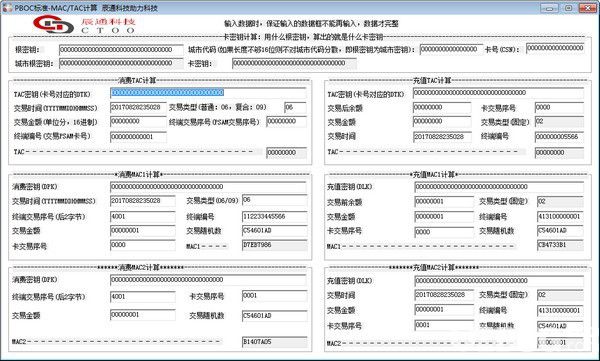
Task: Click 交易类型(固定) field in 充值TAC计算
Action: (559, 122)
